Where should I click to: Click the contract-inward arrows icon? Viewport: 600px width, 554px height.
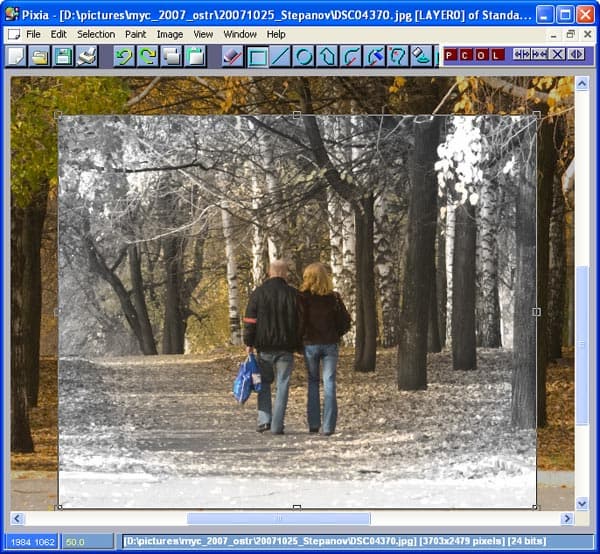click(540, 54)
